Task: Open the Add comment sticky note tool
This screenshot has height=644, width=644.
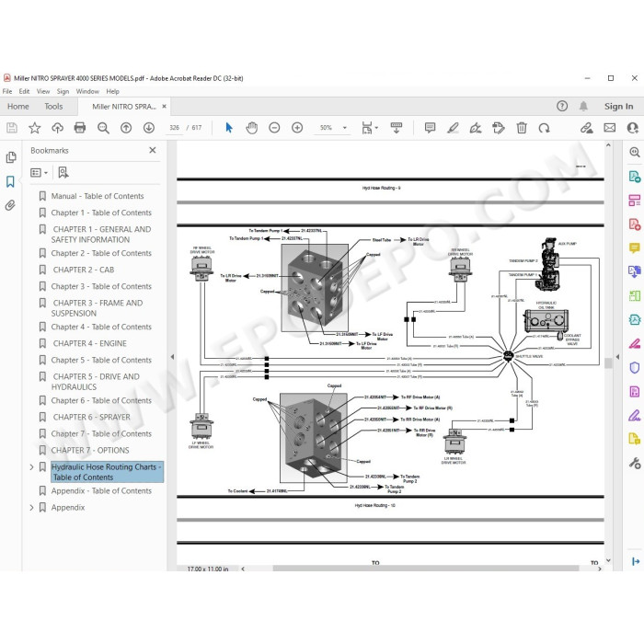Action: [430, 128]
